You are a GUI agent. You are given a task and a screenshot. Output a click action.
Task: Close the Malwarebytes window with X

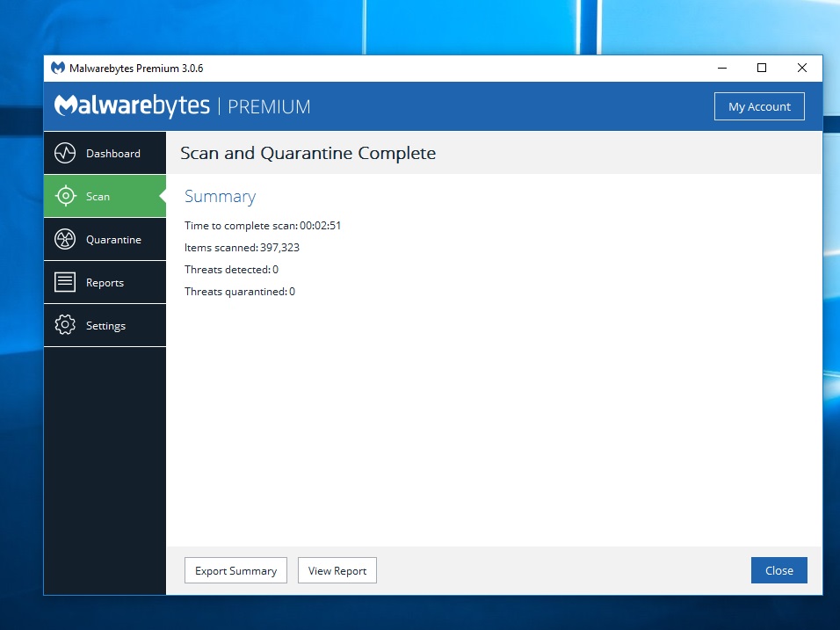click(802, 68)
